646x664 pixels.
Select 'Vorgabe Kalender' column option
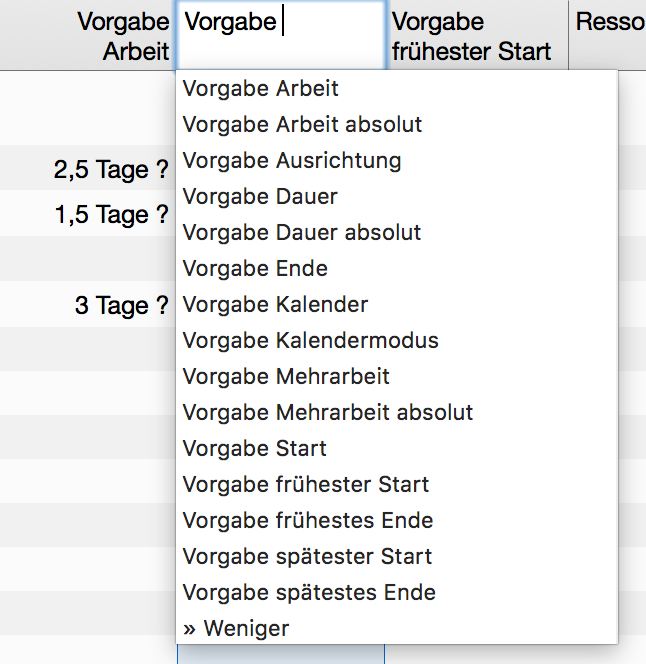(275, 305)
